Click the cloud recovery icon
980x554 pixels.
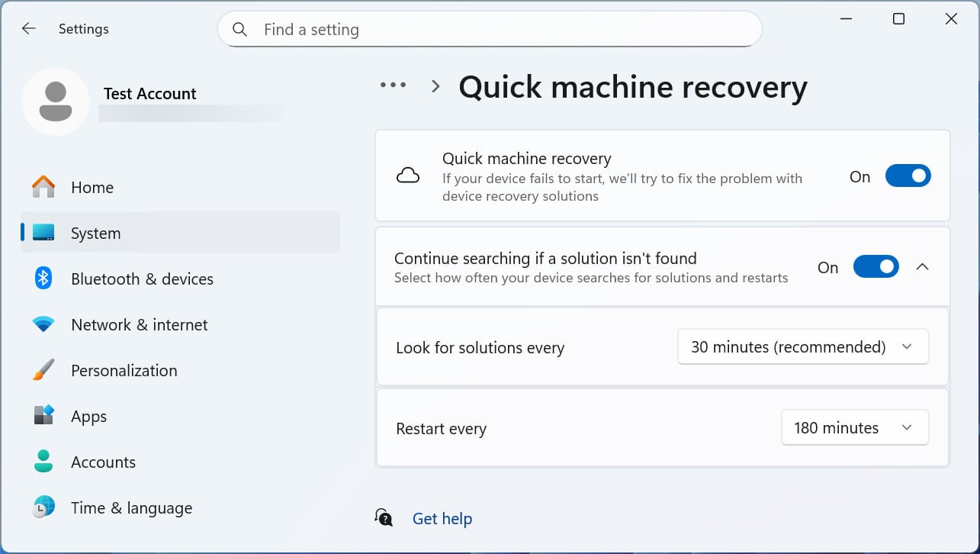coord(408,175)
